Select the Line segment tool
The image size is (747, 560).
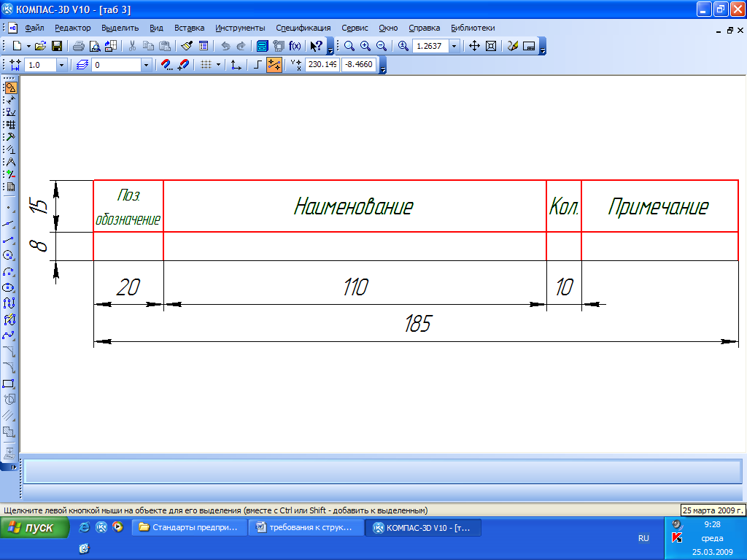click(9, 239)
